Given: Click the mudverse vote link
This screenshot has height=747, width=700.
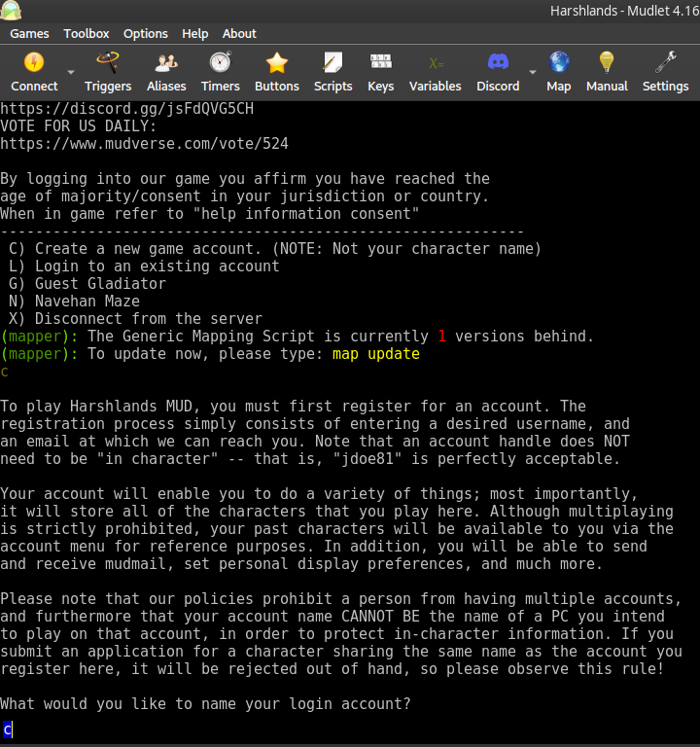Looking at the screenshot, I should (144, 144).
